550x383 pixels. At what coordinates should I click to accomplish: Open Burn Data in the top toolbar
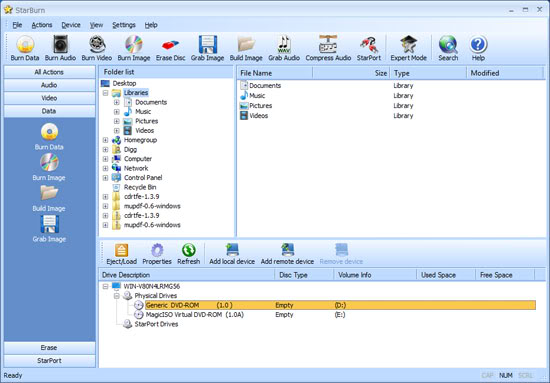(25, 48)
